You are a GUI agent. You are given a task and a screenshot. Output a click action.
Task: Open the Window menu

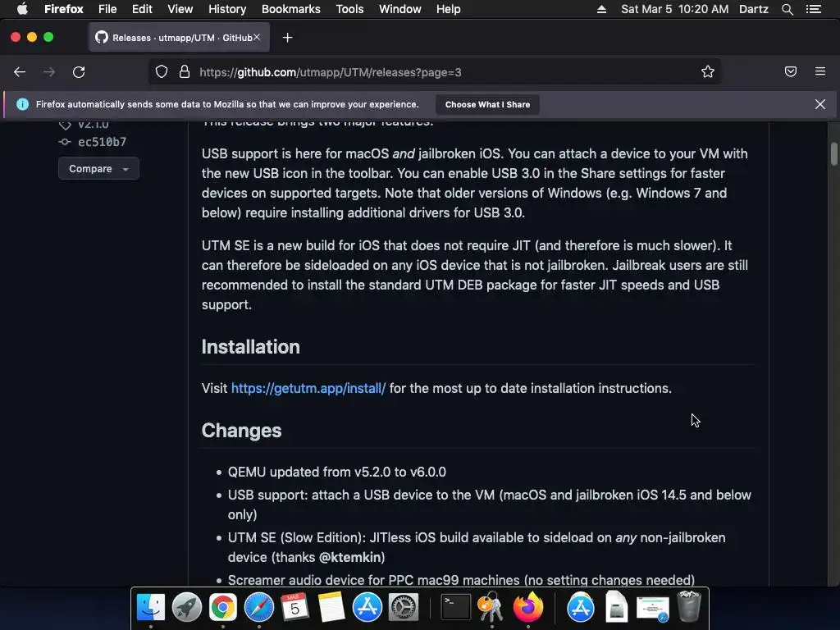tap(400, 9)
